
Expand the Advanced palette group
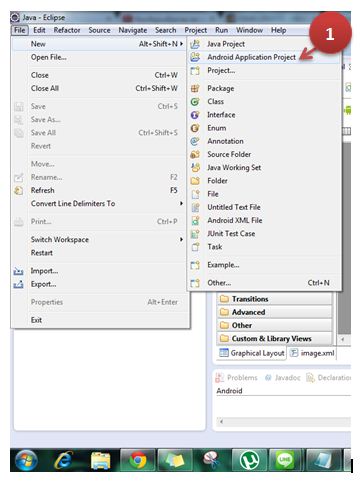[275, 312]
